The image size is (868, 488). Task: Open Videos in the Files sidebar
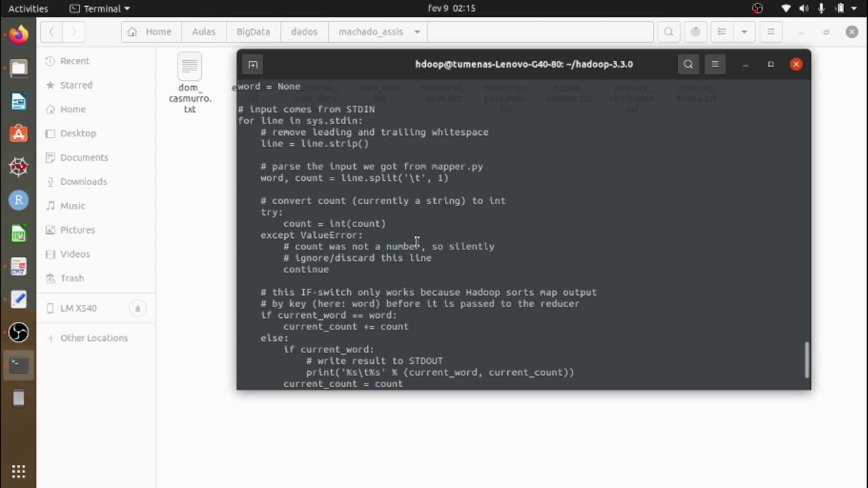pyautogui.click(x=96, y=253)
